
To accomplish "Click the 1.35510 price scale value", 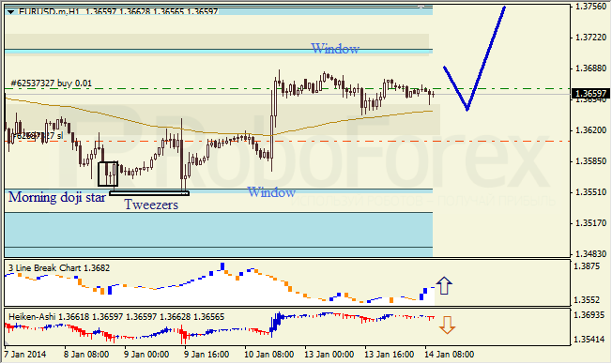I will [x=591, y=192].
